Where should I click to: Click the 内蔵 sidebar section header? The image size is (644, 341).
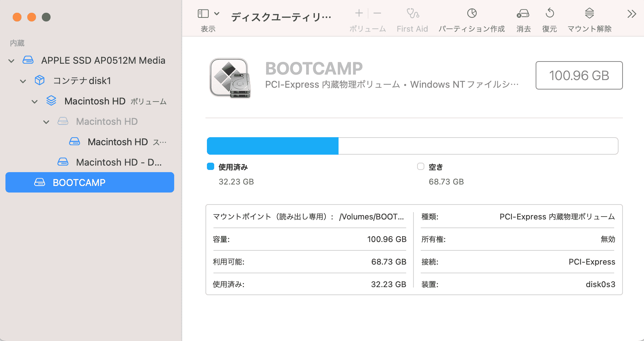click(17, 43)
